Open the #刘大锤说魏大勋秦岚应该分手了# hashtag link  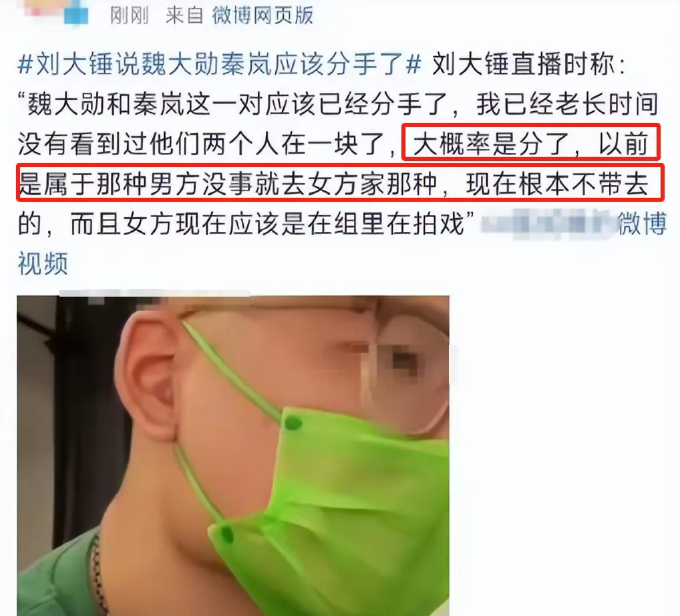tap(220, 65)
